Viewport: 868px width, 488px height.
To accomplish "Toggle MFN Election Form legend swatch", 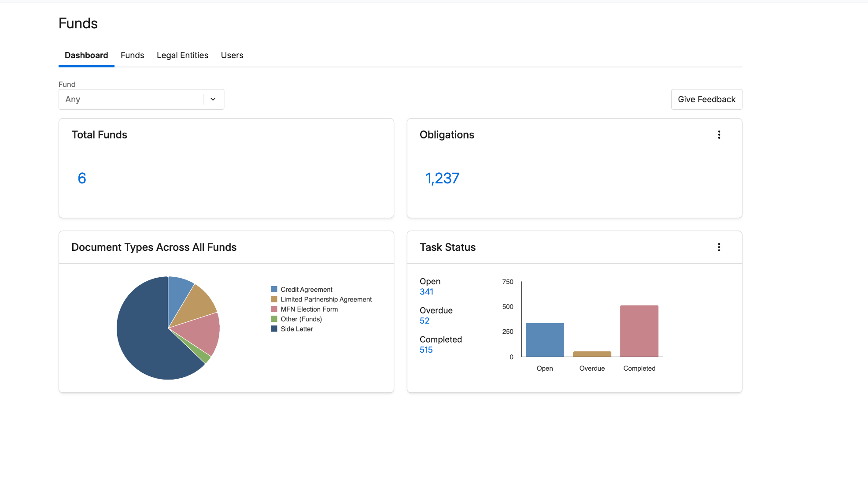I will click(x=274, y=309).
